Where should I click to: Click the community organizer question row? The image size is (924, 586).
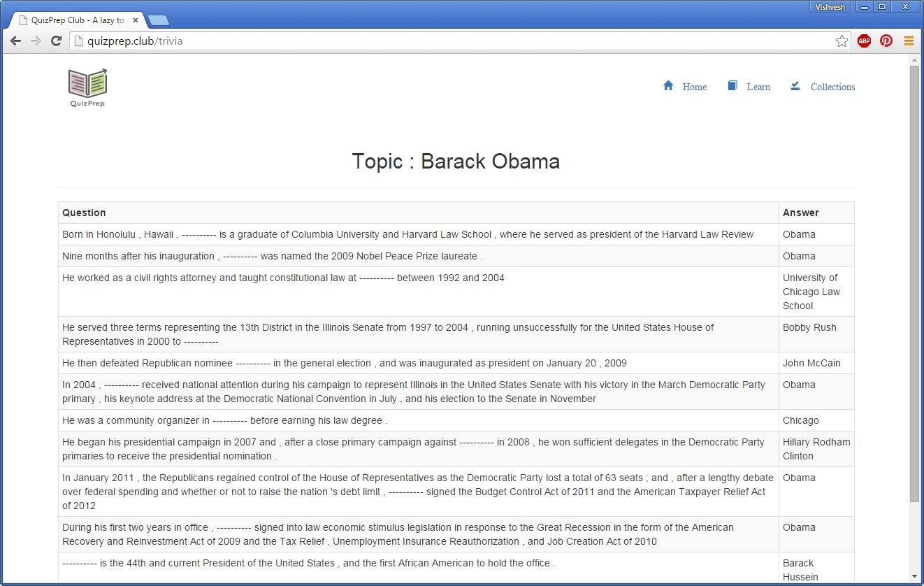coord(418,420)
